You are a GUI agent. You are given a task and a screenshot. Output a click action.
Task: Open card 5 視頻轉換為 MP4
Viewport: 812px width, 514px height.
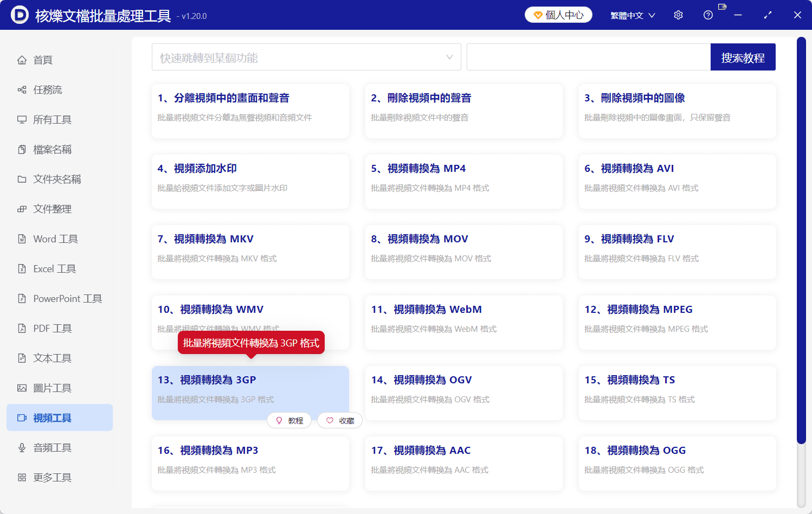pyautogui.click(x=464, y=182)
